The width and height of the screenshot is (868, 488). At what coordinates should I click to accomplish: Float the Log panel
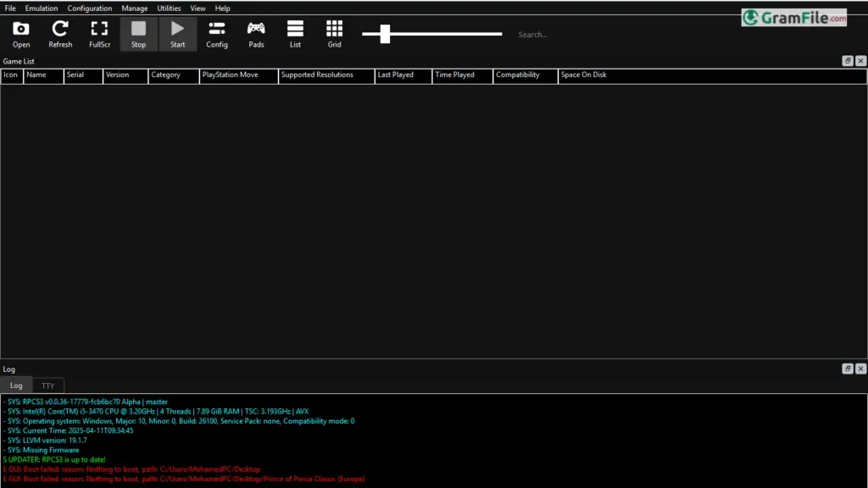coord(848,369)
